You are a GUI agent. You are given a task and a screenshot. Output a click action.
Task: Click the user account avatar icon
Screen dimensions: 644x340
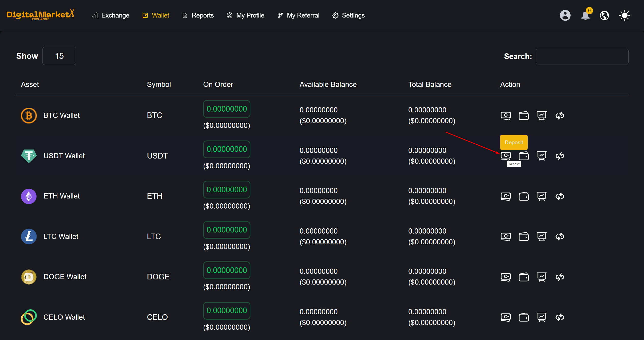[565, 15]
